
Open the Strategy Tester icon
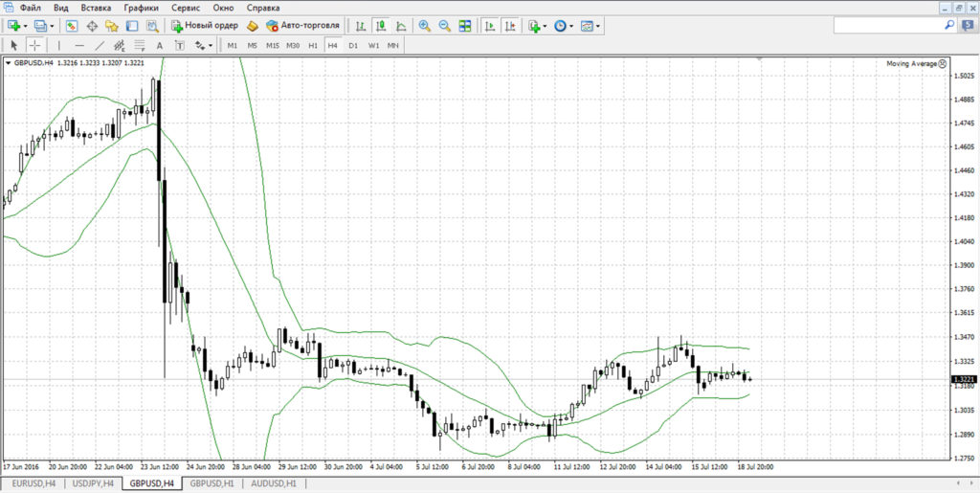[152, 26]
